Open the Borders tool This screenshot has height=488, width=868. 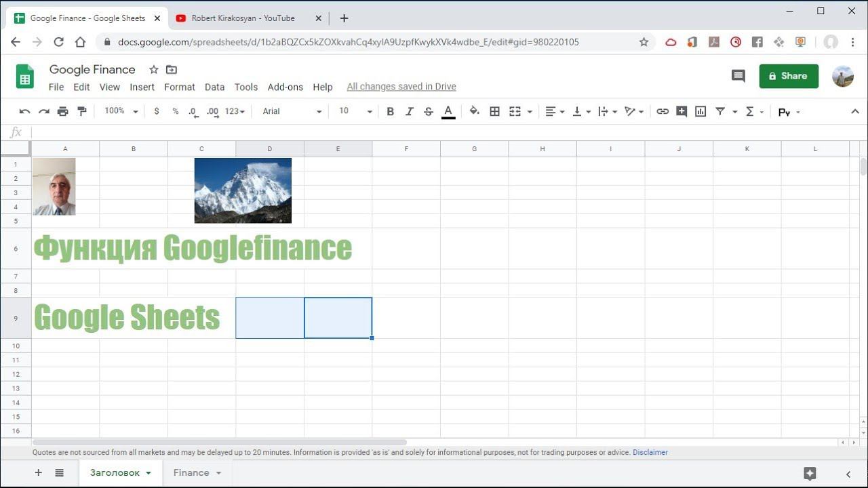coord(495,112)
